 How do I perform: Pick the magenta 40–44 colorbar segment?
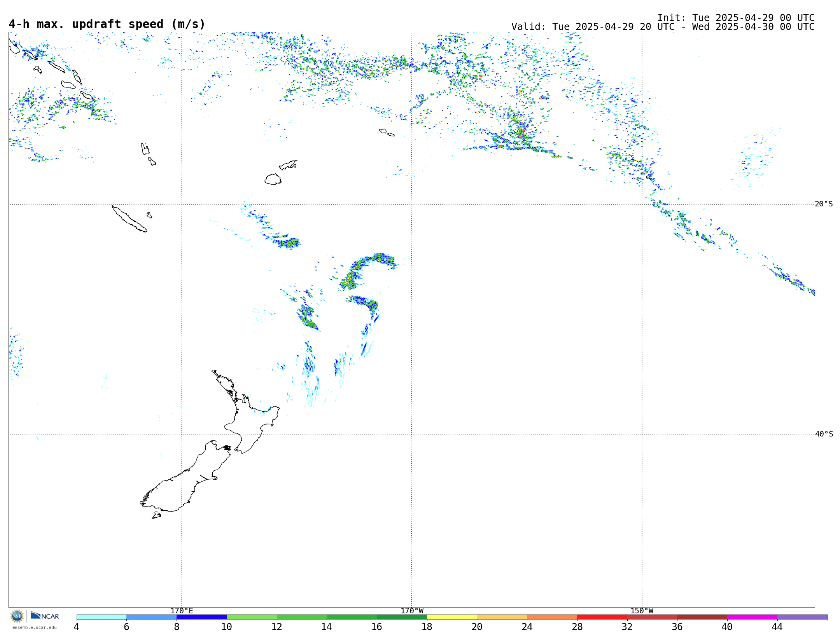point(752,617)
